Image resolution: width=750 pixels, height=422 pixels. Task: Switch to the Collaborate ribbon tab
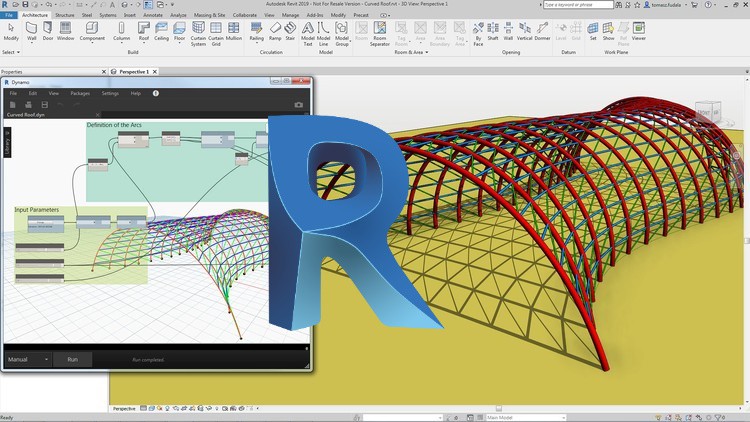[245, 15]
